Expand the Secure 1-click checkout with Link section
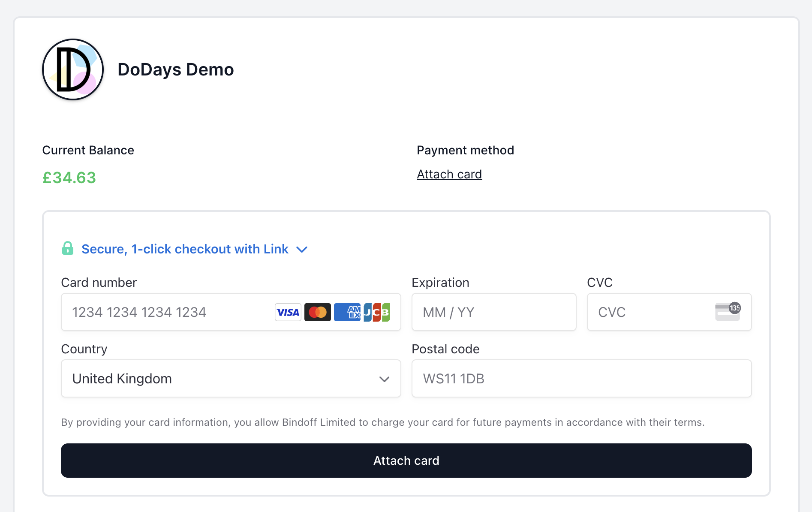 (x=185, y=249)
